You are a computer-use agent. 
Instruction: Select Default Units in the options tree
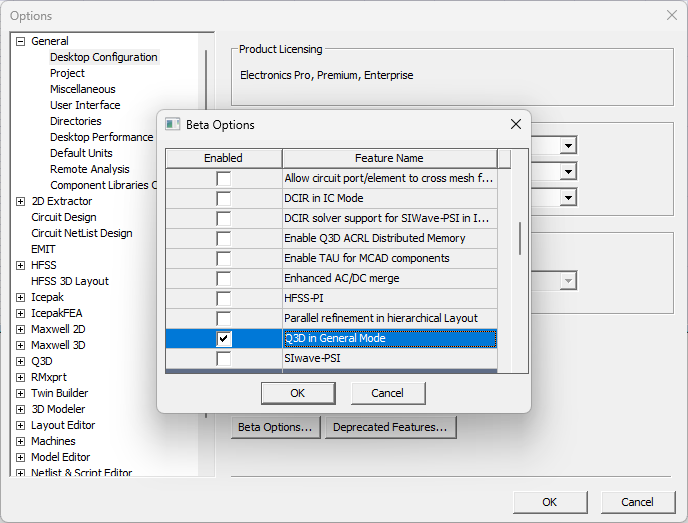(x=81, y=154)
